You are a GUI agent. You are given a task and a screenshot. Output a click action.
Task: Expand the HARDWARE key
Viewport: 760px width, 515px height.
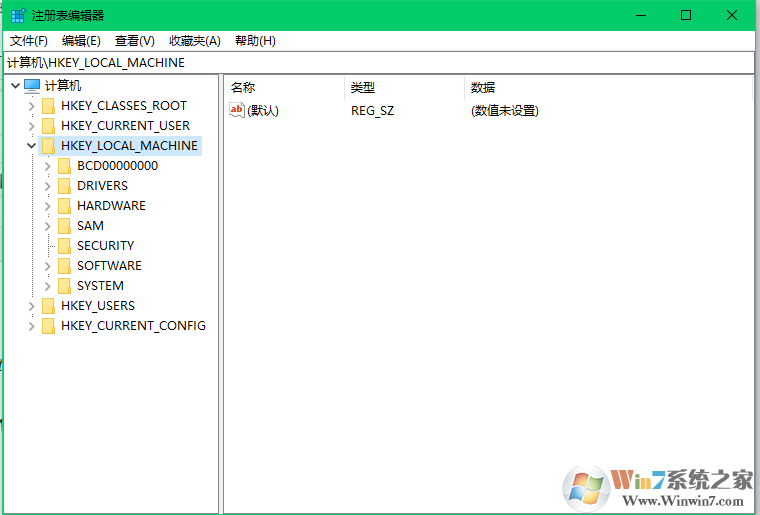click(47, 206)
